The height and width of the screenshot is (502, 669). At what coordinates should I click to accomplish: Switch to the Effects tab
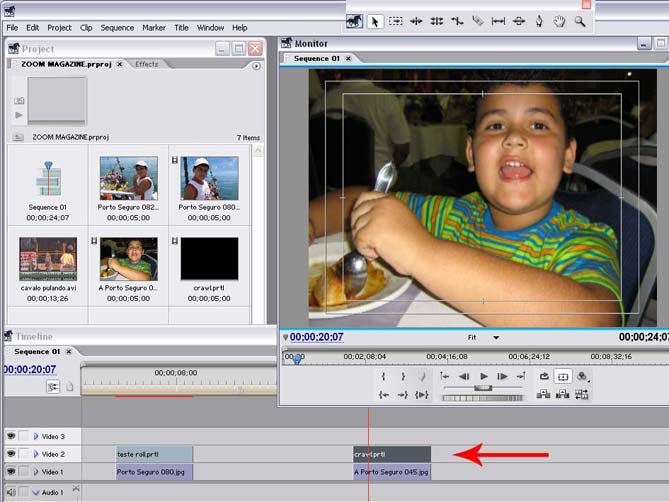point(146,64)
